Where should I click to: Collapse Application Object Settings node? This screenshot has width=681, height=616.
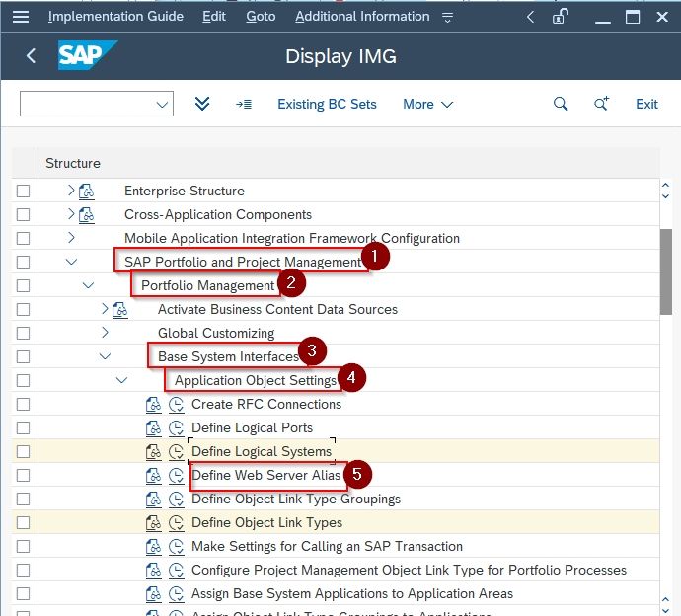click(x=121, y=380)
